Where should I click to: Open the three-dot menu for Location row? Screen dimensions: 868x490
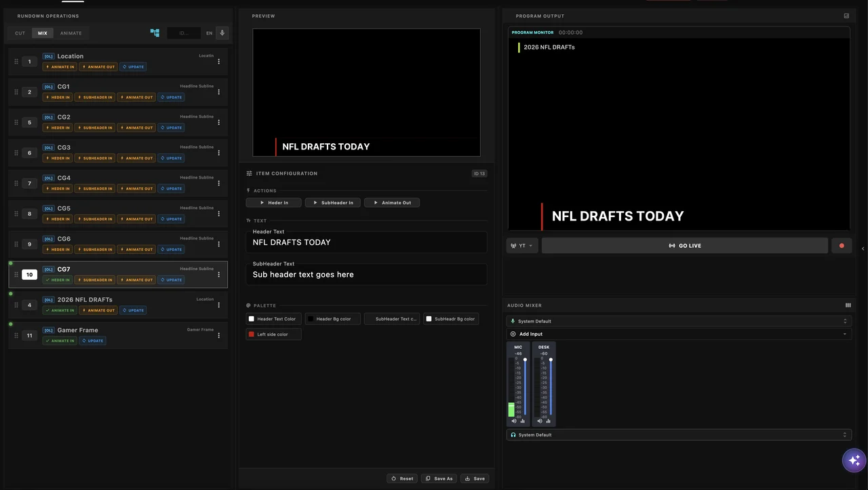tap(218, 62)
